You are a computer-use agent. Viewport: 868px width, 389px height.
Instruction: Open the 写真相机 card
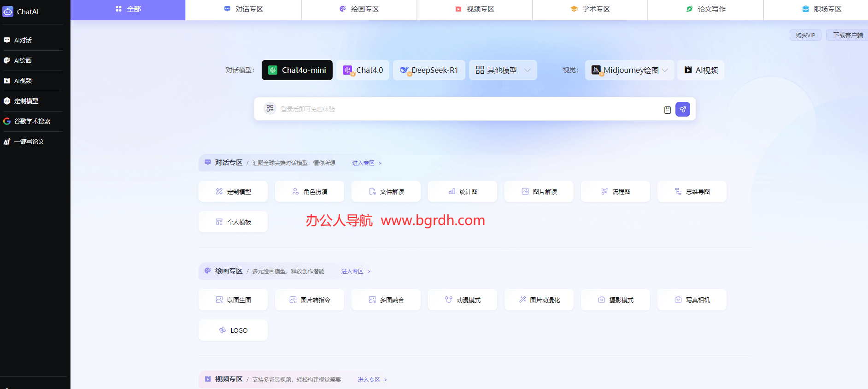point(692,300)
